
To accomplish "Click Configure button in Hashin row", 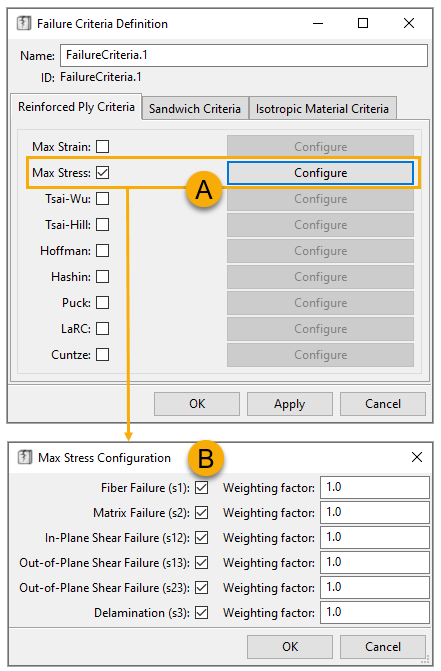I will pos(320,277).
